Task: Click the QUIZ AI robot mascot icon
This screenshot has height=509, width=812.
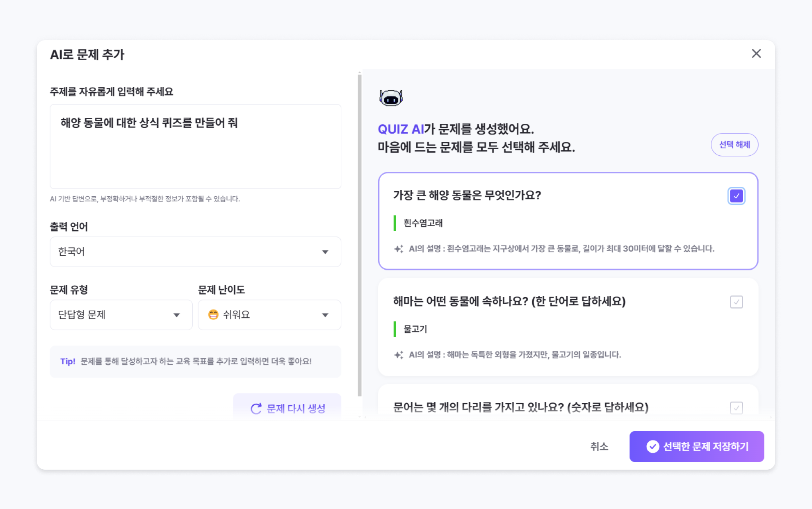Action: [391, 98]
